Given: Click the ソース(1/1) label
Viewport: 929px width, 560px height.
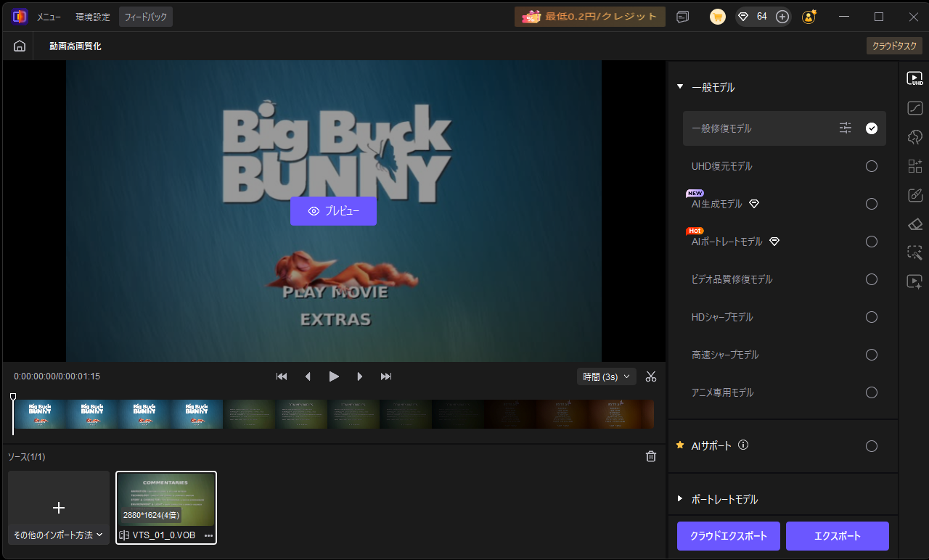Looking at the screenshot, I should click(x=27, y=457).
